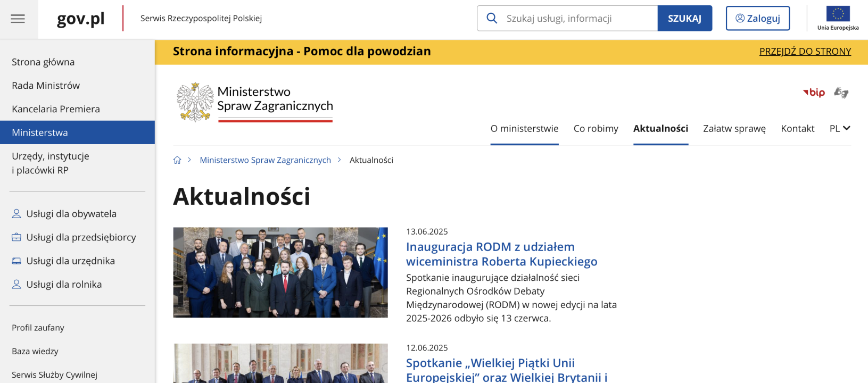Viewport: 868px width, 383px height.
Task: Click the Zaloguj button
Action: [x=758, y=19]
